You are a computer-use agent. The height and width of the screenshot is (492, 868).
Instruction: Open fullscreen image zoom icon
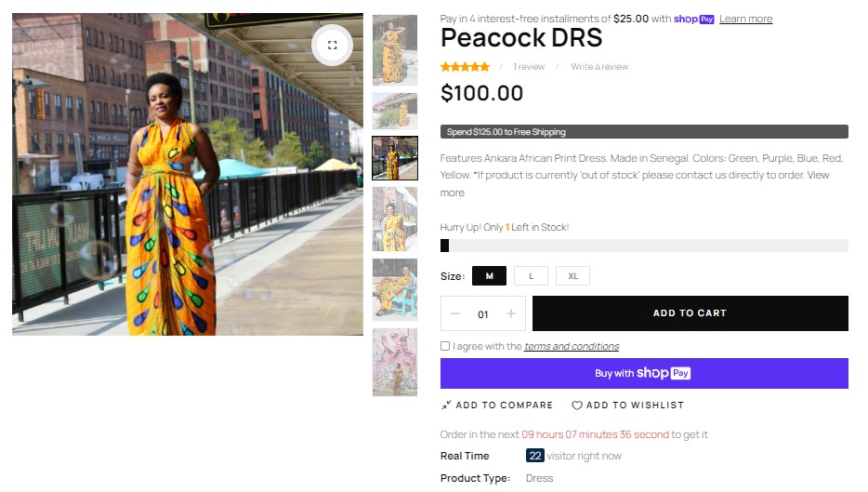(x=332, y=46)
